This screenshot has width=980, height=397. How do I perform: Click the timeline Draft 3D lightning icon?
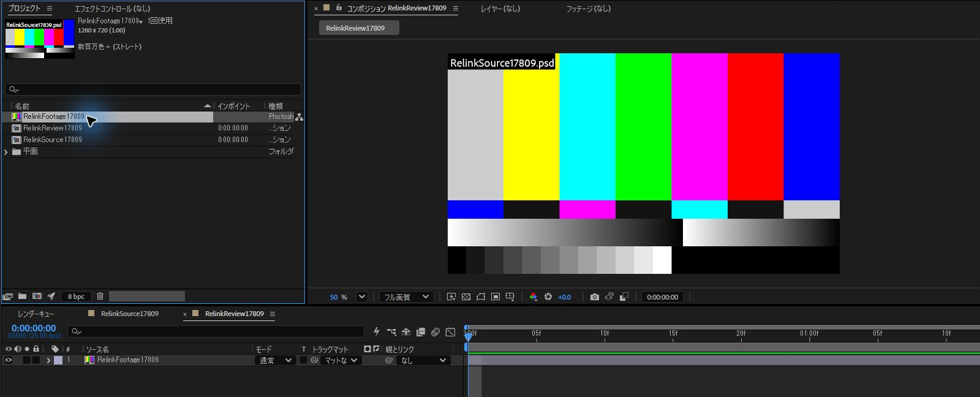(377, 332)
